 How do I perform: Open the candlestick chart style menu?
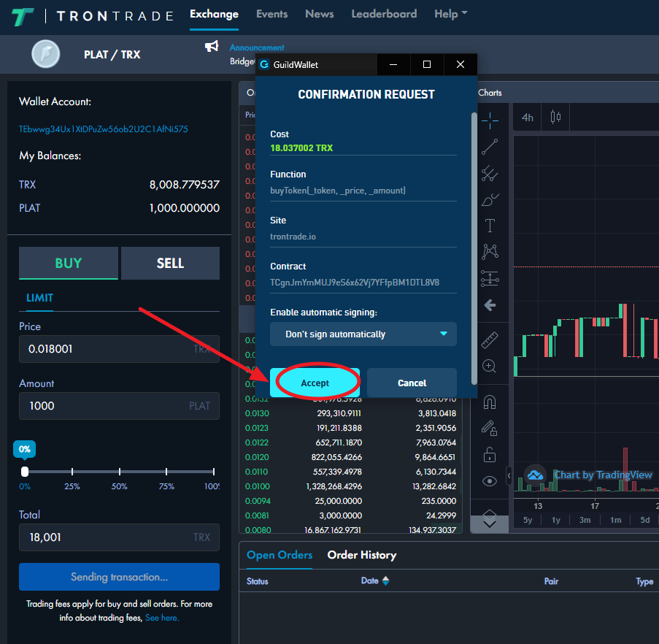[x=555, y=117]
